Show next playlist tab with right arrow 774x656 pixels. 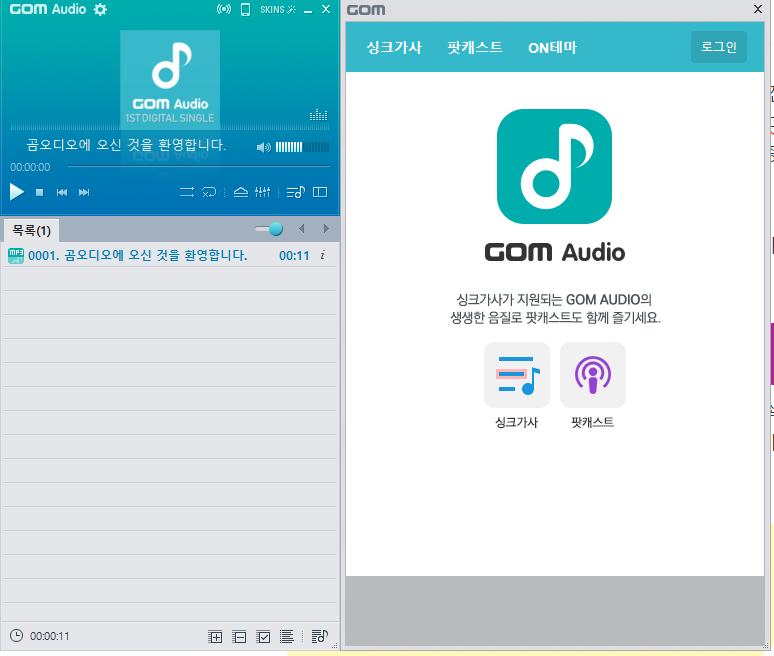tap(326, 229)
